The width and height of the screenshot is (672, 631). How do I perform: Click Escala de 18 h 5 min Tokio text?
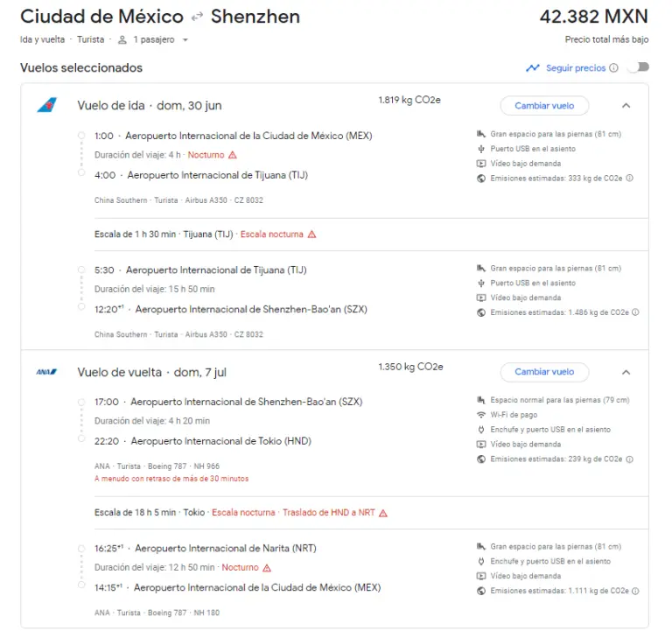(x=150, y=512)
